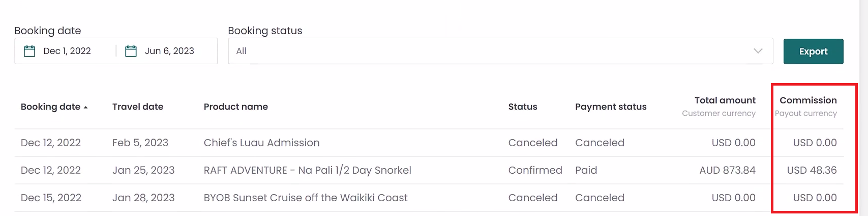Click the Travel date column header
Screen dimensions: 868x216
pos(138,107)
